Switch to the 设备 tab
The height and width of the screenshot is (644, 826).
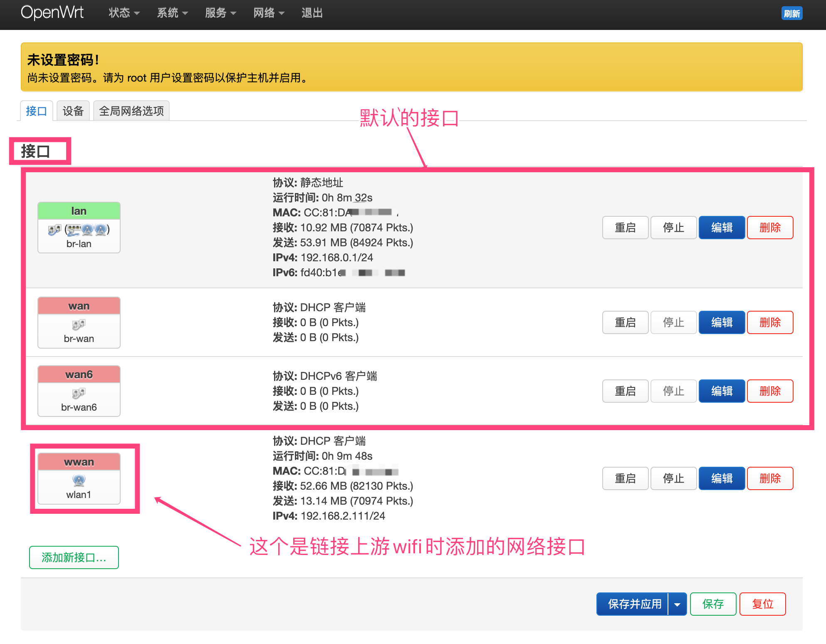pyautogui.click(x=73, y=111)
